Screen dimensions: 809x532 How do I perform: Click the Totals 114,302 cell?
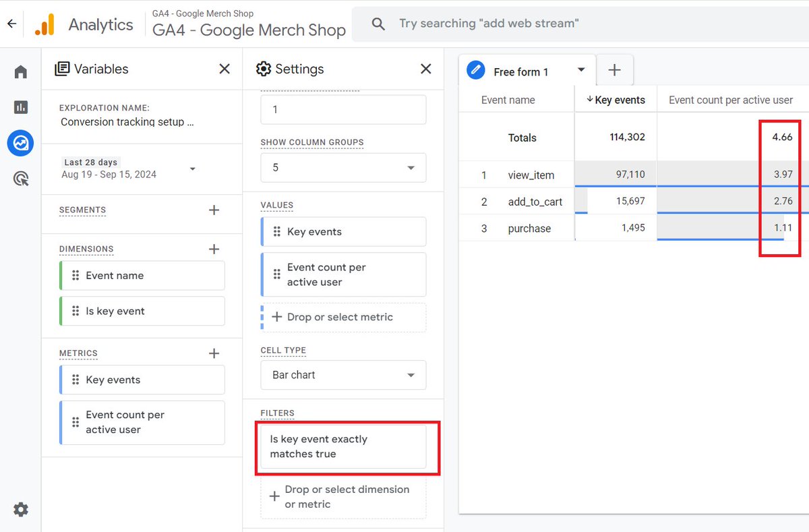(616, 137)
